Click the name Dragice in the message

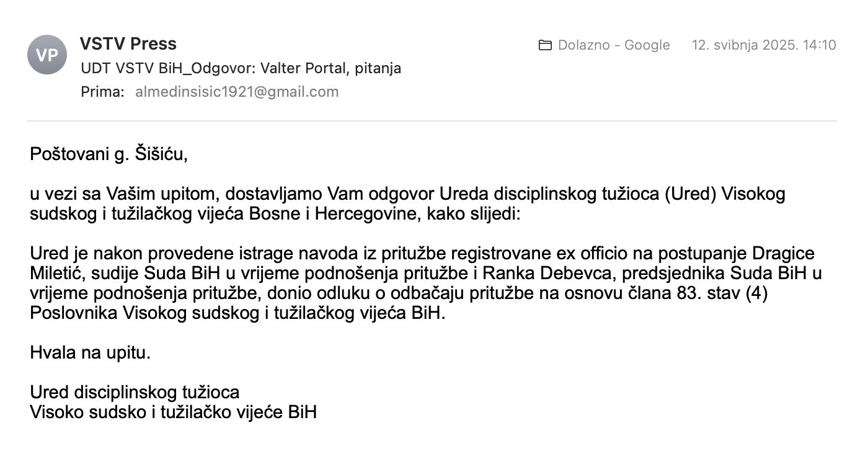tap(783, 254)
